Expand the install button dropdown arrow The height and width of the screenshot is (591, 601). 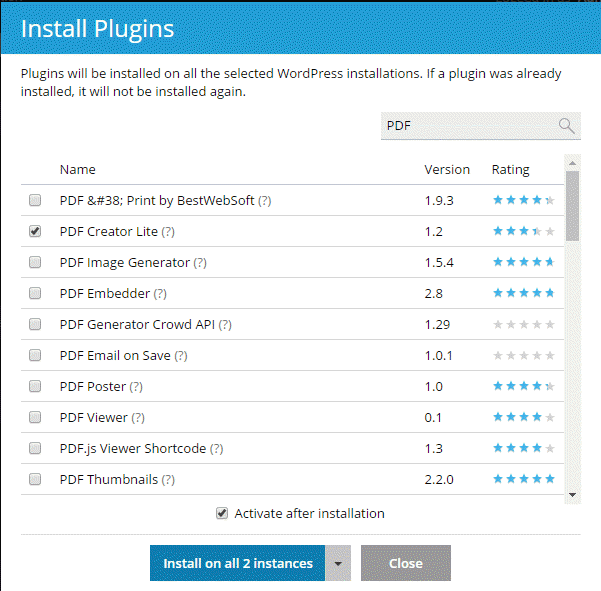click(x=338, y=563)
